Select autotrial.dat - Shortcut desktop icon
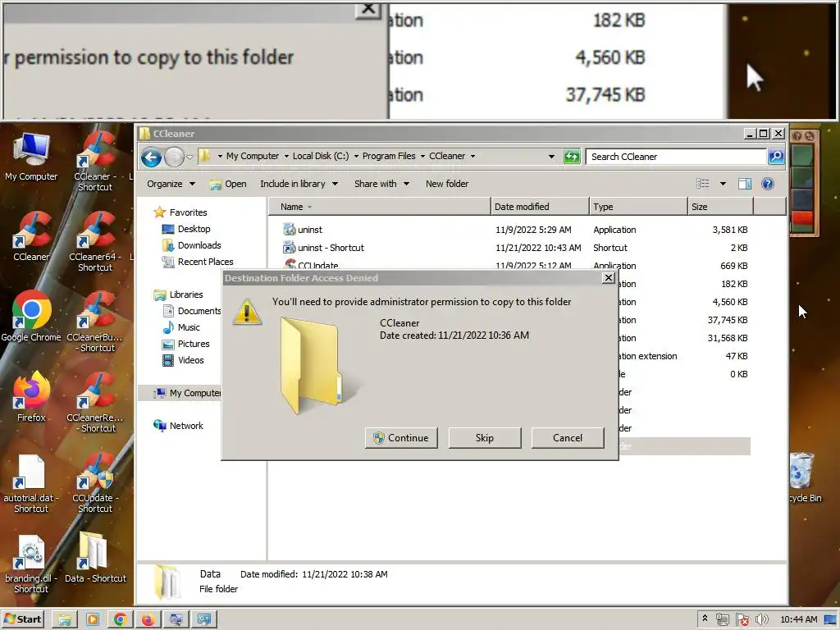Image resolution: width=840 pixels, height=630 pixels. coord(31,484)
